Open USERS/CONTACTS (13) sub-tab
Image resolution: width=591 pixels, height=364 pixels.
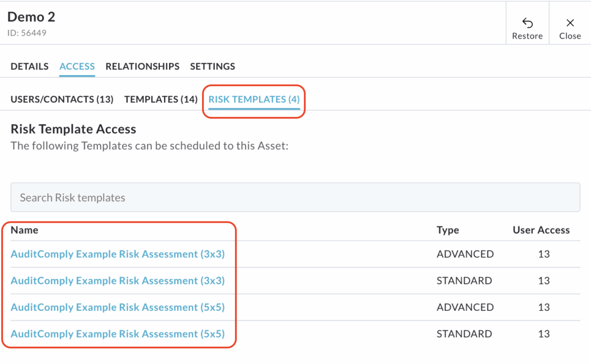coord(62,99)
